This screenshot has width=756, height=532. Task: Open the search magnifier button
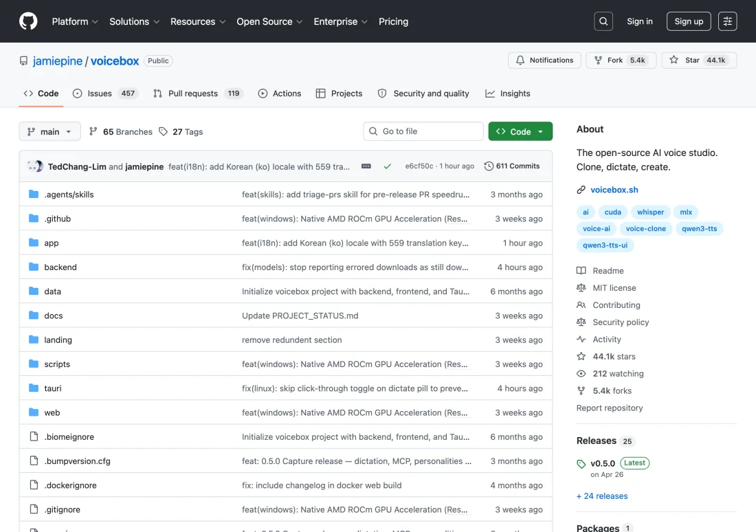click(603, 21)
